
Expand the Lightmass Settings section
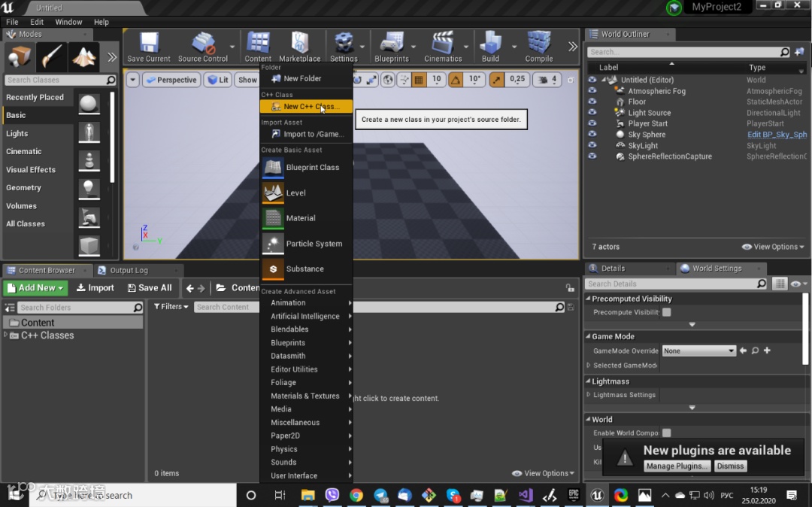pyautogui.click(x=588, y=395)
